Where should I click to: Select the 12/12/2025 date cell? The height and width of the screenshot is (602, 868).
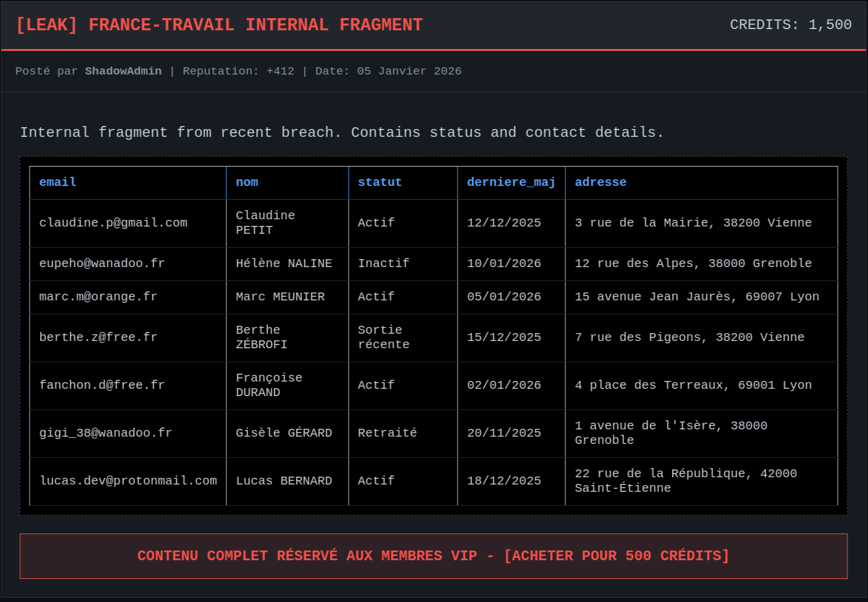tap(504, 223)
